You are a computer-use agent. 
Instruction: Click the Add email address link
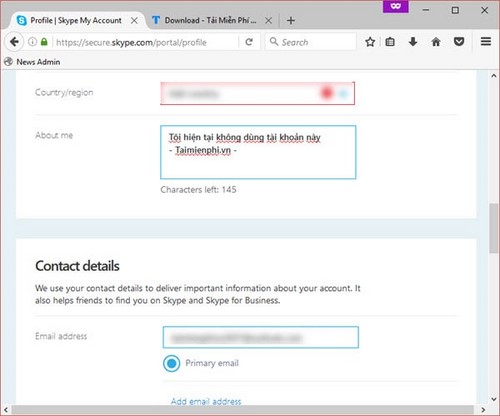[206, 401]
